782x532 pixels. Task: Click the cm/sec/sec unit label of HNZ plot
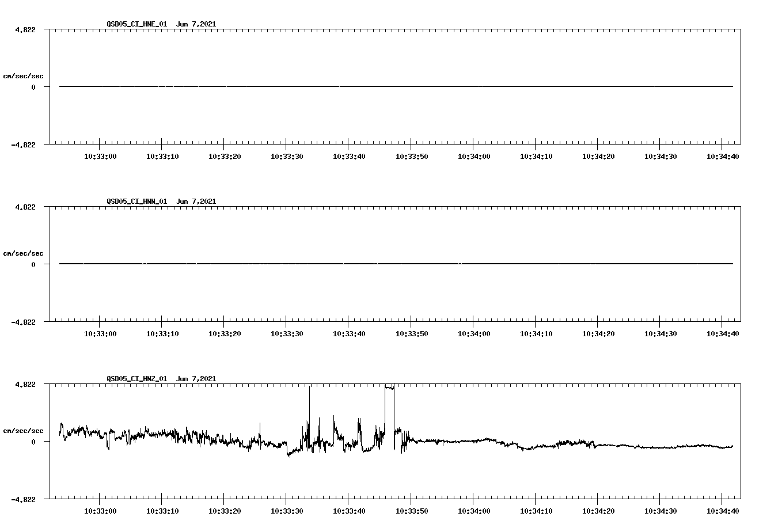coord(23,431)
